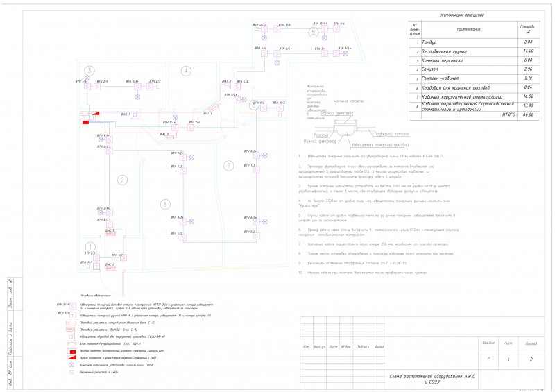Click the legend optical indicator circle symbol
The width and height of the screenshot is (555, 392).
71,365
